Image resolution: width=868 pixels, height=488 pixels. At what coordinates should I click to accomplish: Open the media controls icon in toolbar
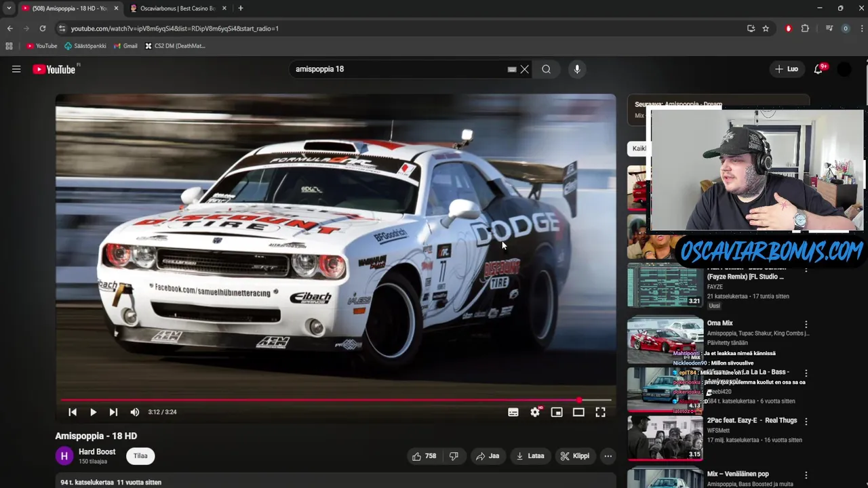point(829,28)
